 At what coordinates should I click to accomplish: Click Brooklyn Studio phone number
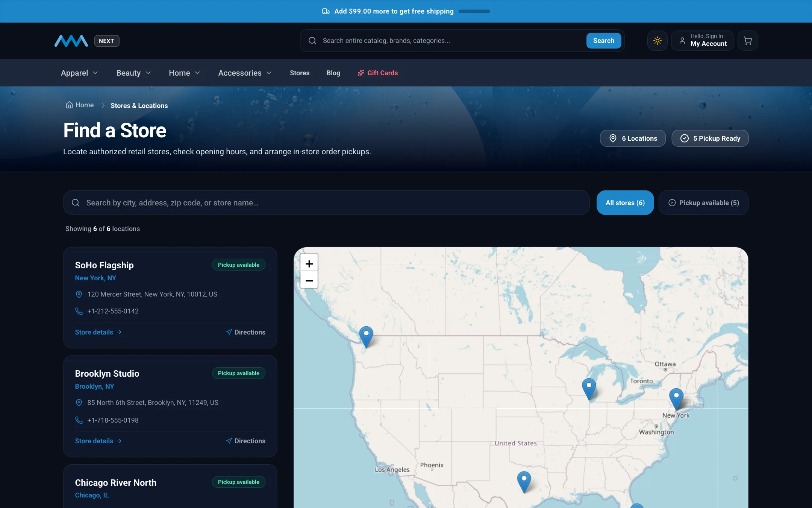click(113, 420)
